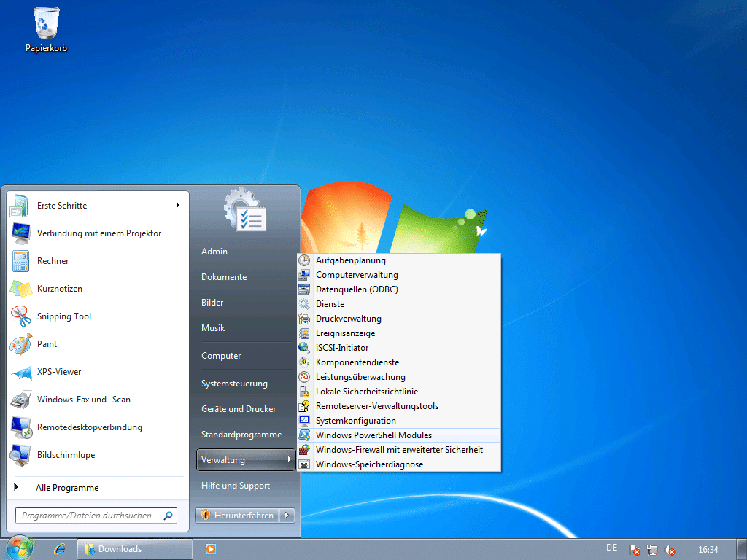Launch Windows-Fax und -Scan icon

[20, 400]
